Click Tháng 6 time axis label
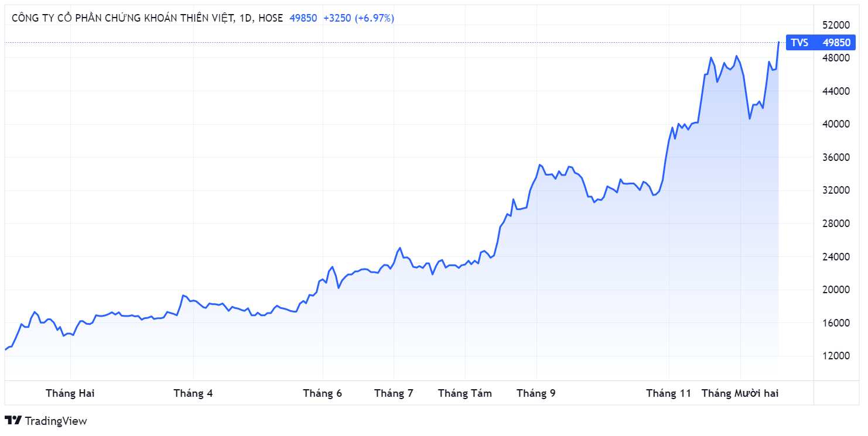This screenshot has height=436, width=868. tap(323, 393)
